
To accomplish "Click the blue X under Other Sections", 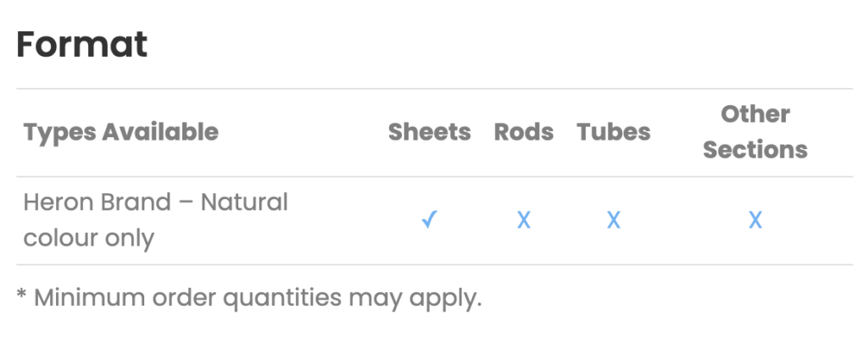I will pyautogui.click(x=755, y=221).
